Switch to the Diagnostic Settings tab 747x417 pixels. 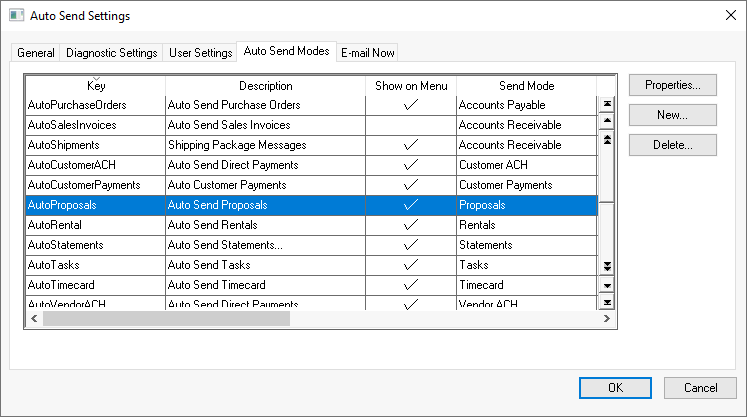point(111,53)
